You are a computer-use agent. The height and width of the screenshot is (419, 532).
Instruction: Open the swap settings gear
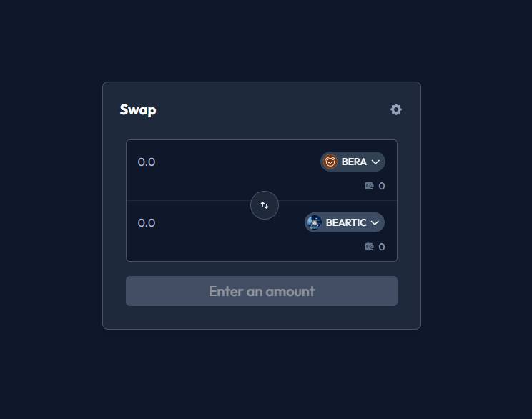[x=396, y=109]
